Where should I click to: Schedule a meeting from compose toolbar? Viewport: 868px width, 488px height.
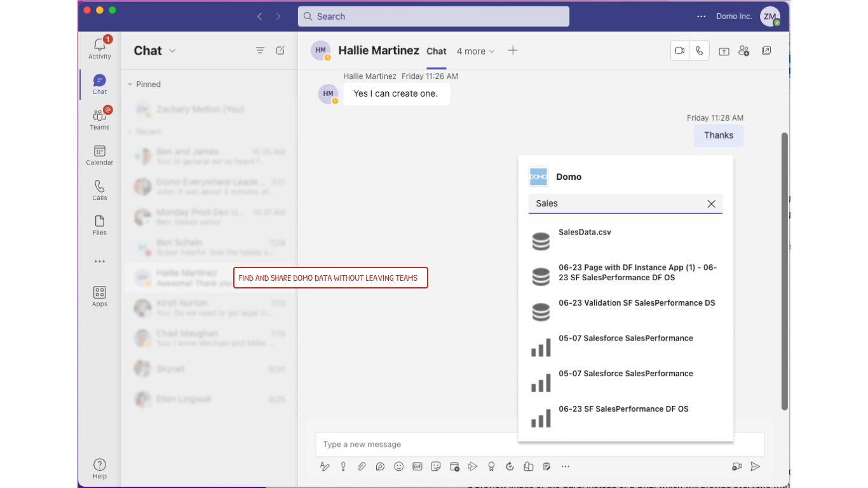point(454,466)
